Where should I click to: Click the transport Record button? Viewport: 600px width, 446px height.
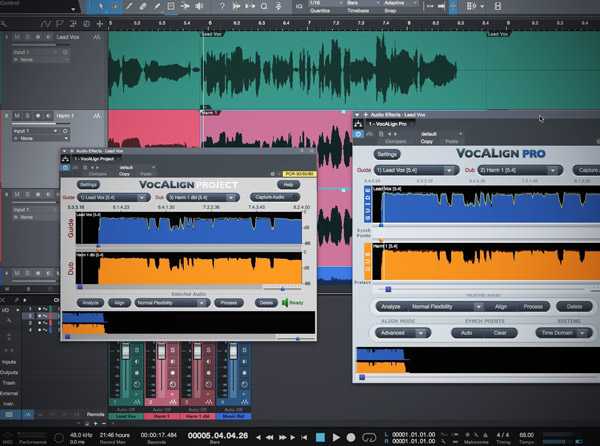click(351, 437)
